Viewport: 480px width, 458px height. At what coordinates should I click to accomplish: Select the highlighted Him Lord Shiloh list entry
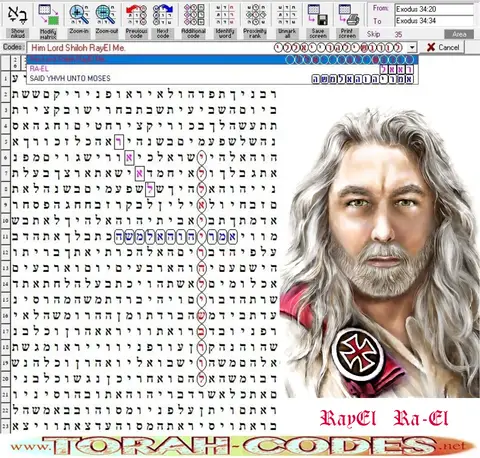[222, 60]
